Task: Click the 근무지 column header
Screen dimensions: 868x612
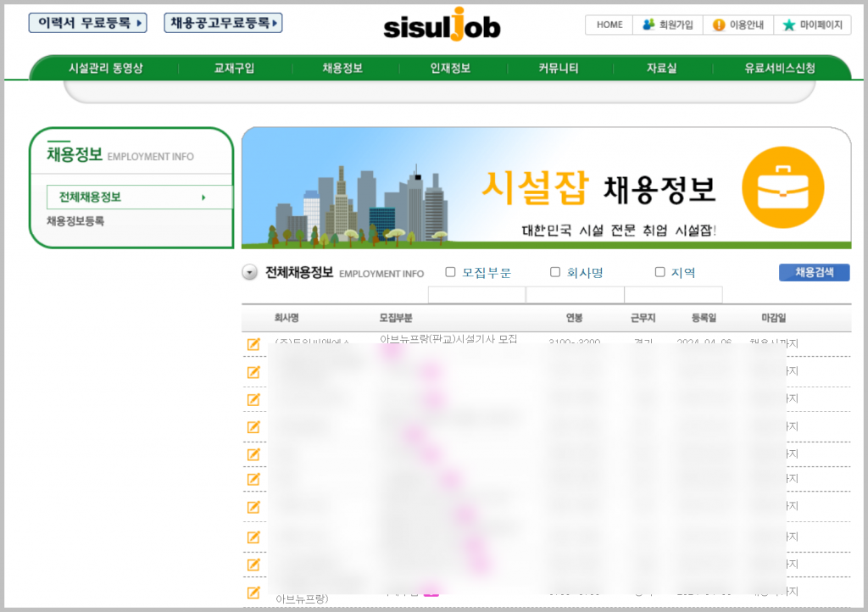Action: tap(643, 318)
